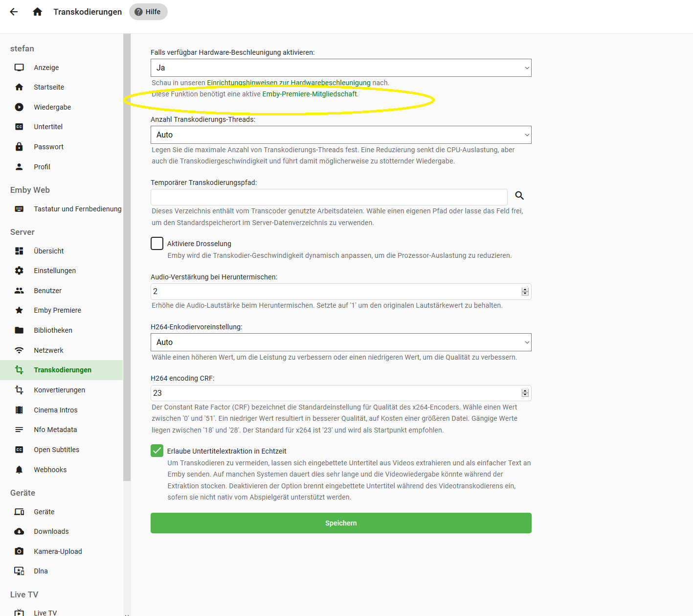
Task: Click the Audio-Verstärkung value field
Action: tap(341, 292)
